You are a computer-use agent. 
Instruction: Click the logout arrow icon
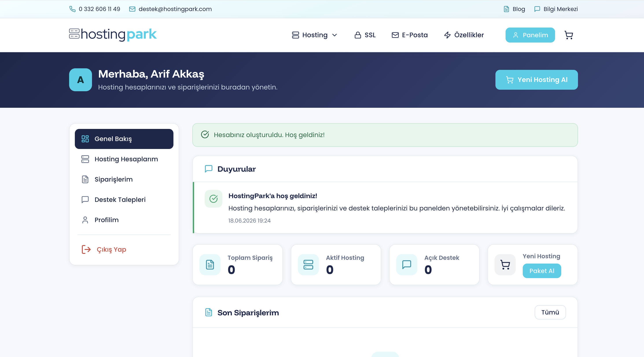point(86,250)
